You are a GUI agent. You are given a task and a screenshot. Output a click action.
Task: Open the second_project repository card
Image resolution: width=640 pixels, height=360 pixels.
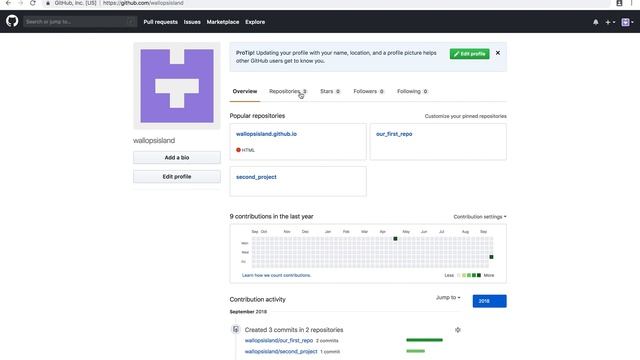click(x=256, y=177)
